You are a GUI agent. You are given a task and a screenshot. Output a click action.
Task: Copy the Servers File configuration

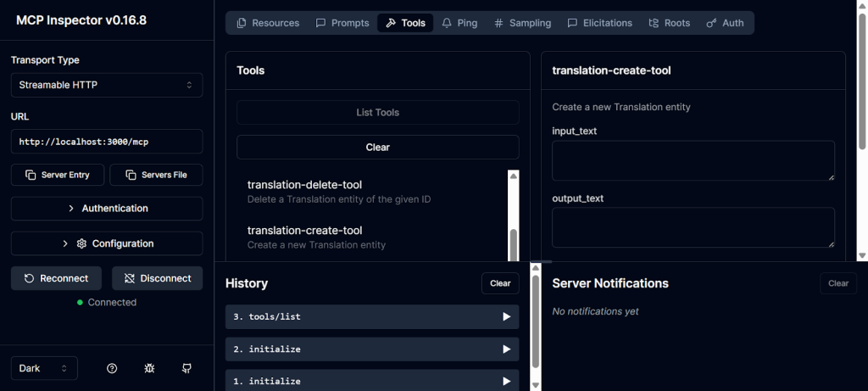tap(156, 175)
